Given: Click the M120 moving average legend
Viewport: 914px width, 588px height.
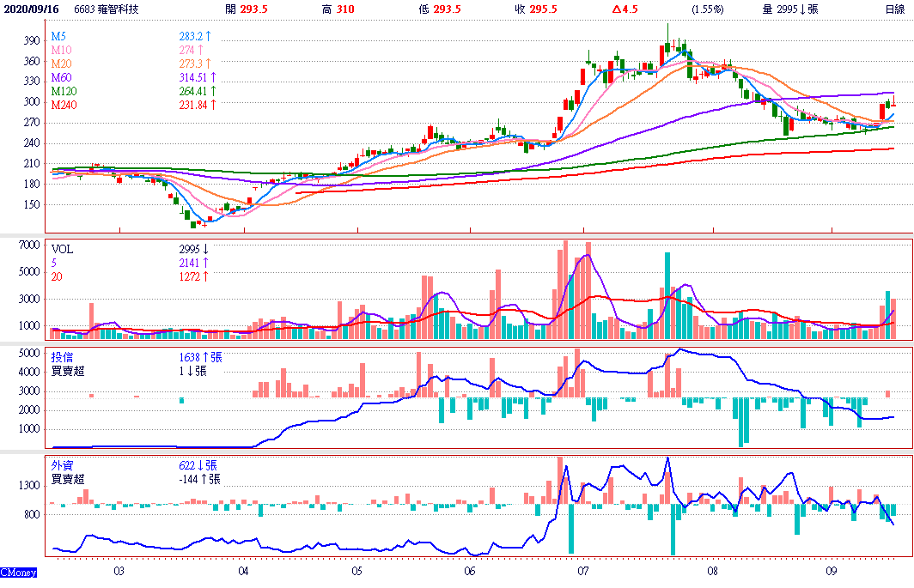Looking at the screenshot, I should pos(64,91).
